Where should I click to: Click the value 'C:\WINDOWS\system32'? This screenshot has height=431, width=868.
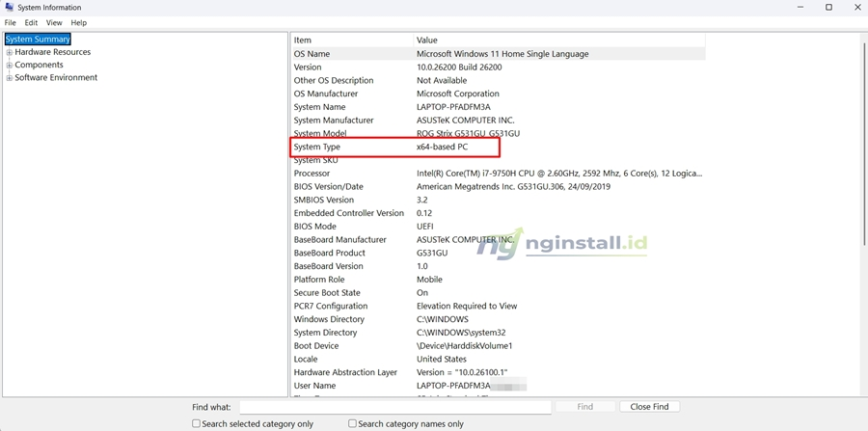461,333
